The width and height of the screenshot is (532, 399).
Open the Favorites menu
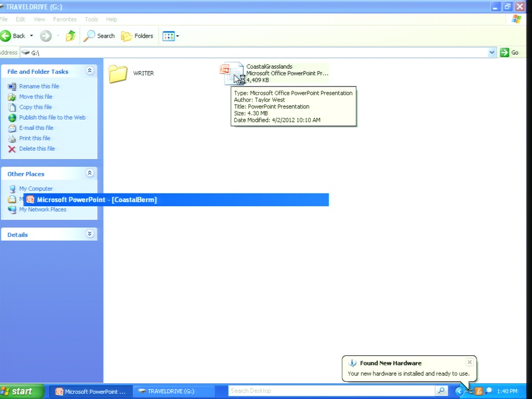[x=65, y=19]
